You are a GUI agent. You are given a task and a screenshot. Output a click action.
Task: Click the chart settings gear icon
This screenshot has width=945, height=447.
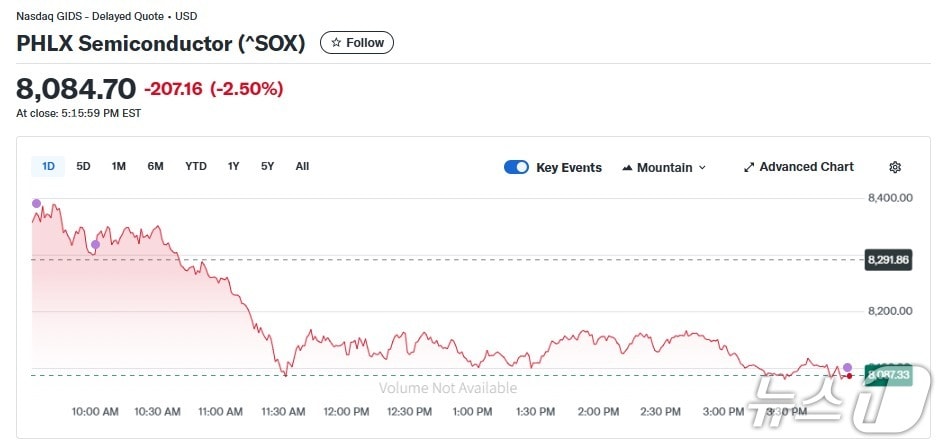[x=895, y=167]
